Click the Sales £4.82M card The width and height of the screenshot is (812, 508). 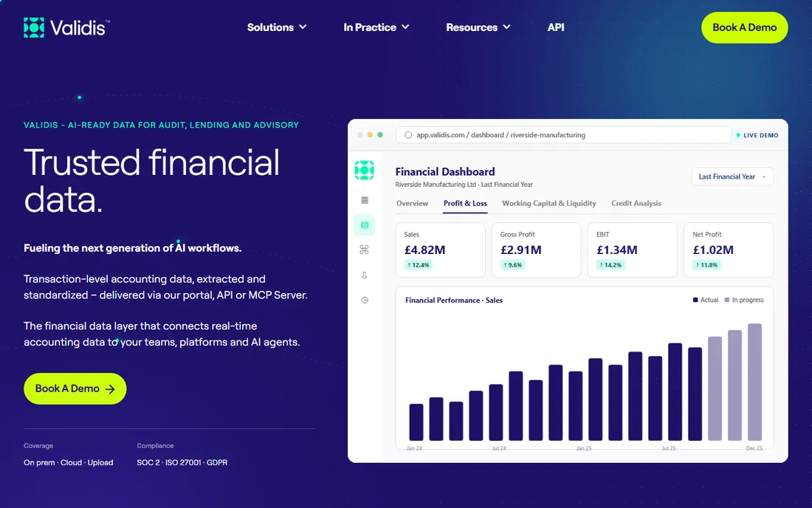point(440,250)
